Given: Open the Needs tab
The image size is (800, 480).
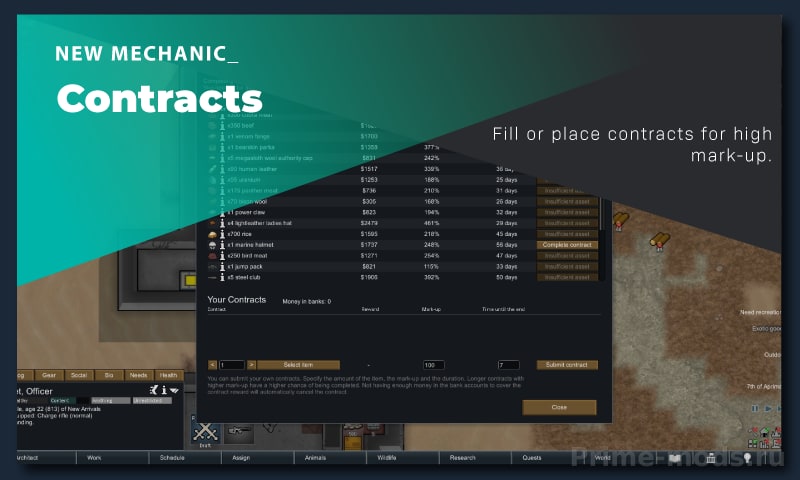Looking at the screenshot, I should click(138, 375).
